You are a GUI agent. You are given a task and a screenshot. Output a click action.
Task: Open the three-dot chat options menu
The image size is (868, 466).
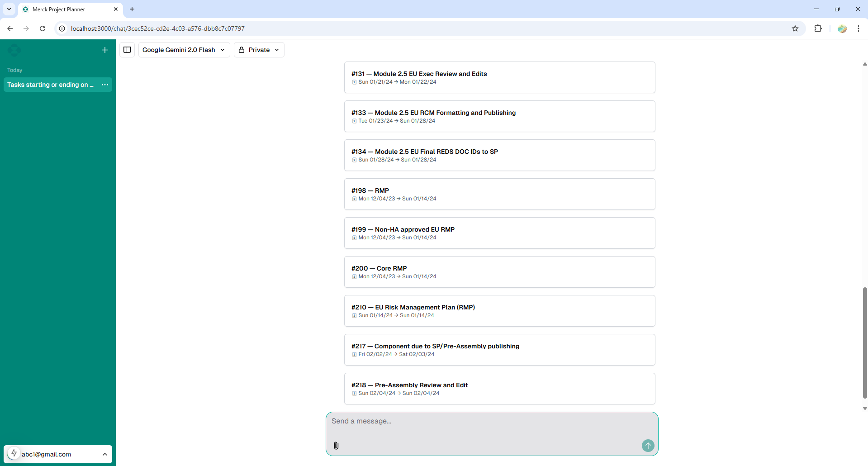(x=105, y=85)
